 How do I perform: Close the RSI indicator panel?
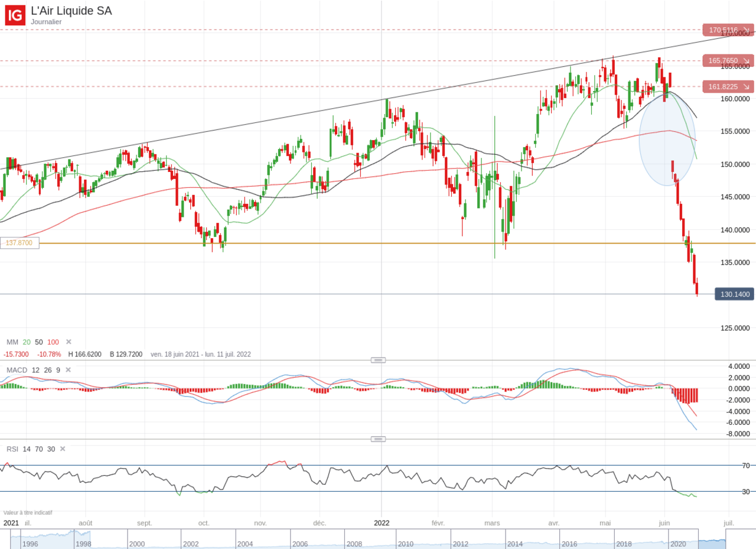point(63,449)
